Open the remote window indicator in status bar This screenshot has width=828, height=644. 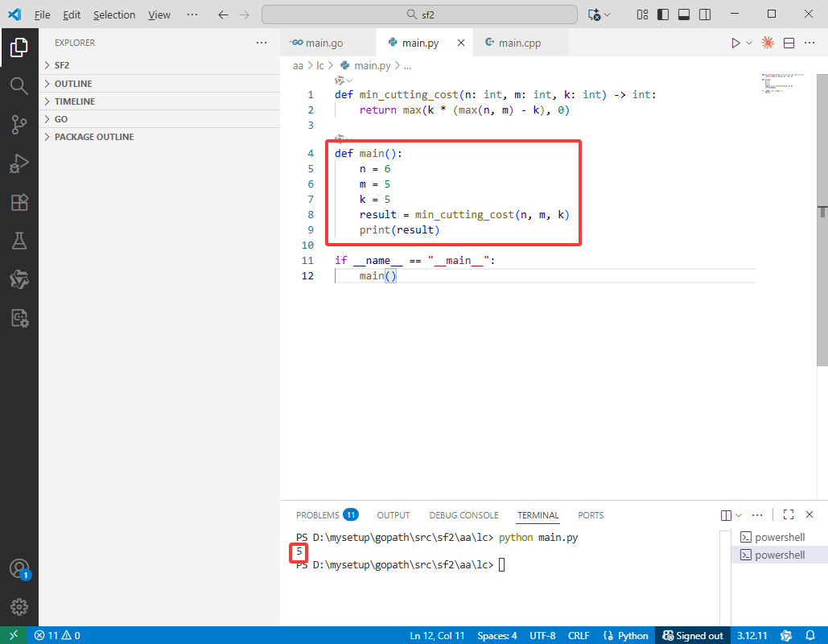(x=14, y=635)
